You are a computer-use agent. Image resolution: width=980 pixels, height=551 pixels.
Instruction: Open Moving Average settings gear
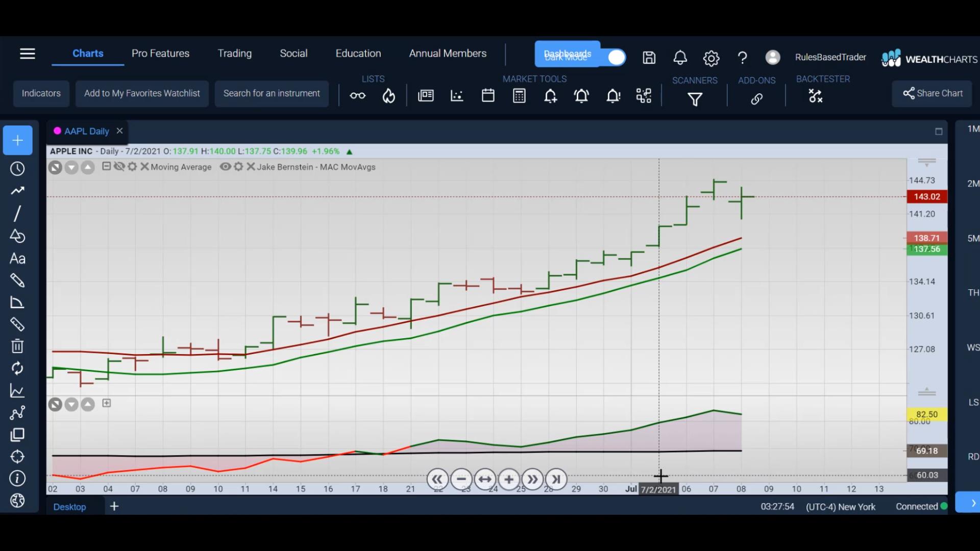tap(132, 166)
